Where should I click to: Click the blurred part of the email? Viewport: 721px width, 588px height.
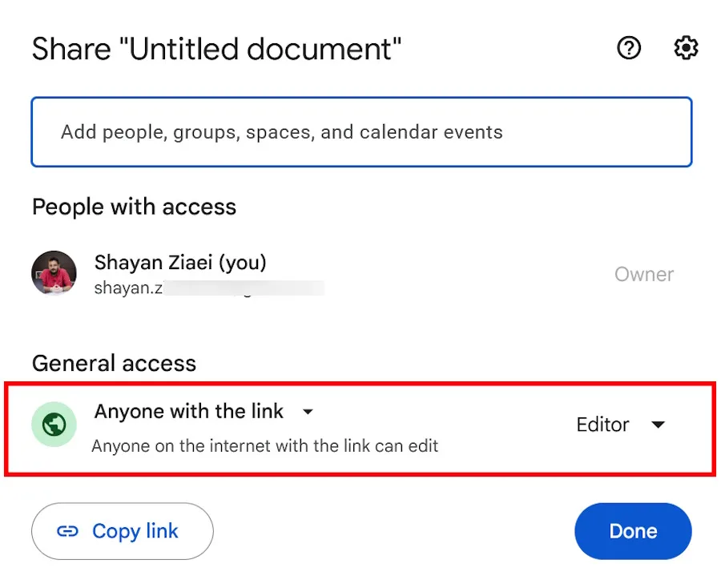pyautogui.click(x=244, y=287)
